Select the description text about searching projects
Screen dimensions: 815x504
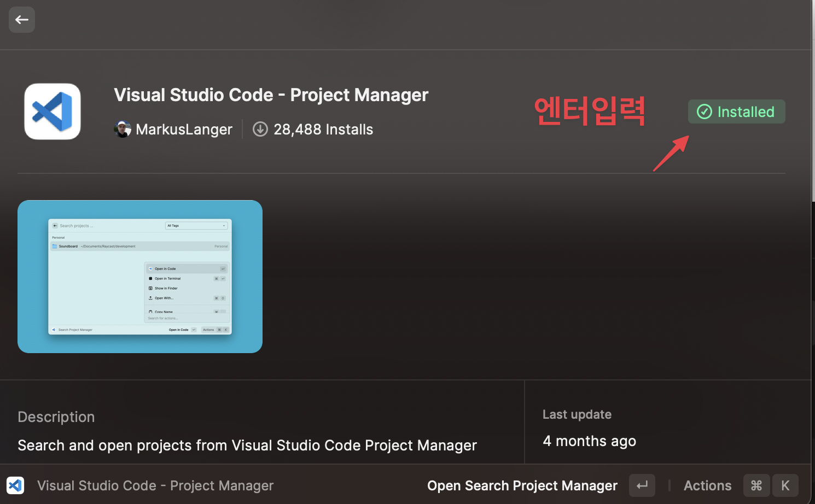pos(247,446)
